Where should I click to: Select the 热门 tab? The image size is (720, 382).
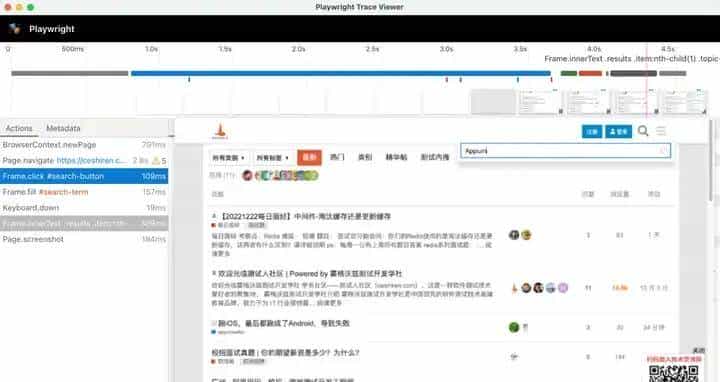pos(337,157)
